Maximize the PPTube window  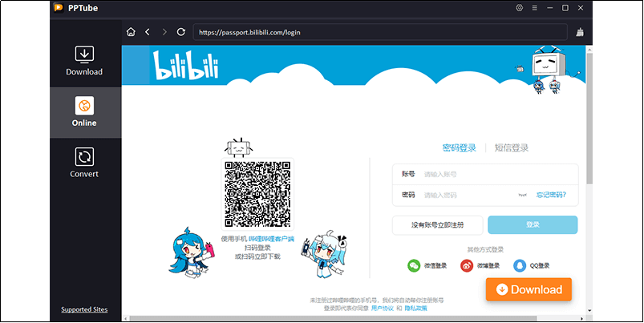tap(565, 8)
